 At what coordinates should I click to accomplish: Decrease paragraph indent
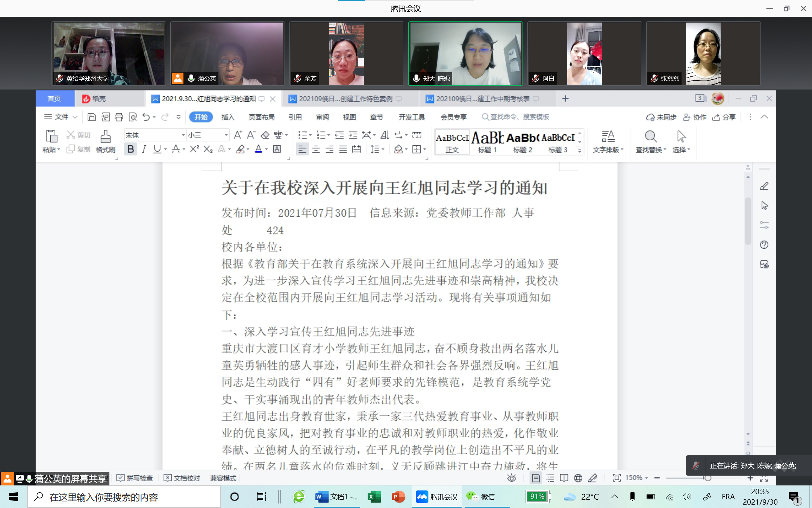339,135
